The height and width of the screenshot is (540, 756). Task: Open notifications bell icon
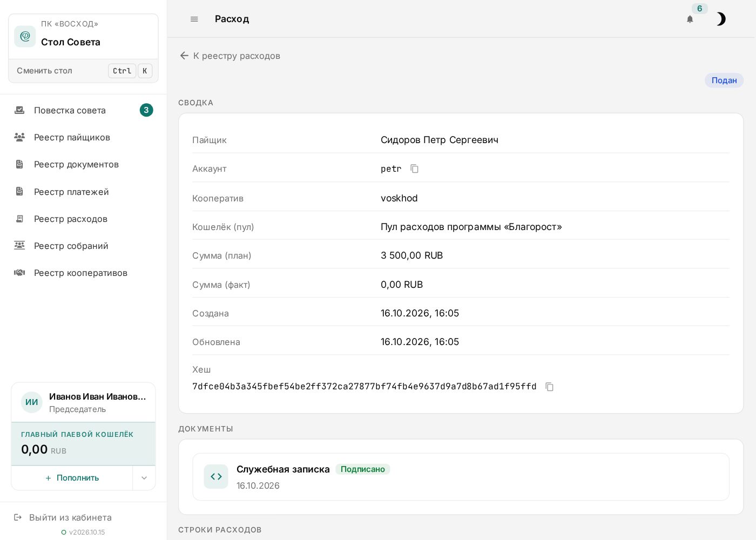(x=690, y=19)
